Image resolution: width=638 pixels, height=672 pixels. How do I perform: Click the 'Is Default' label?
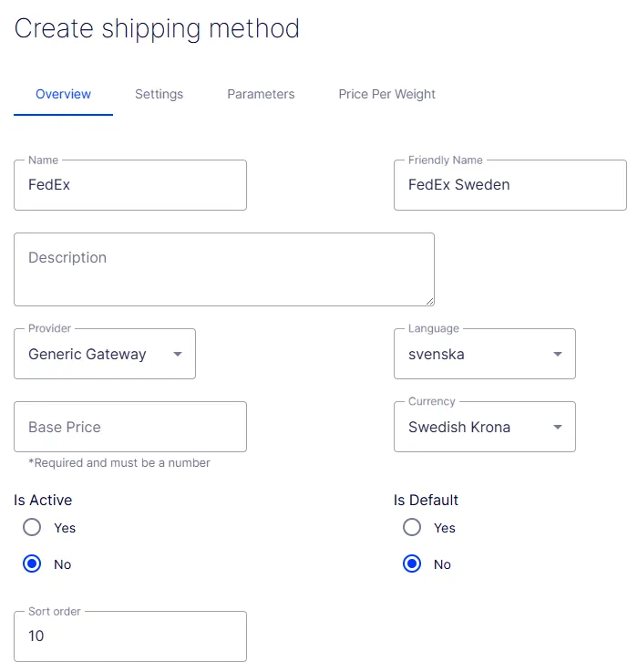click(426, 500)
